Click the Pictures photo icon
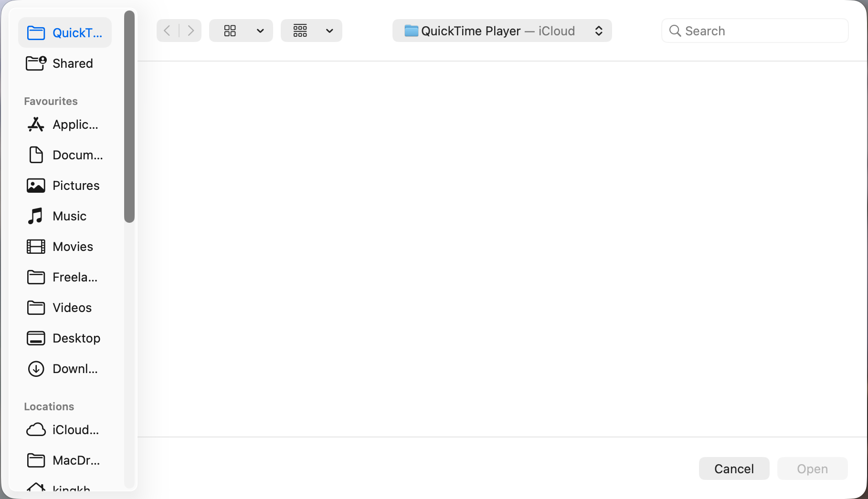Viewport: 868px width, 499px height. point(36,186)
